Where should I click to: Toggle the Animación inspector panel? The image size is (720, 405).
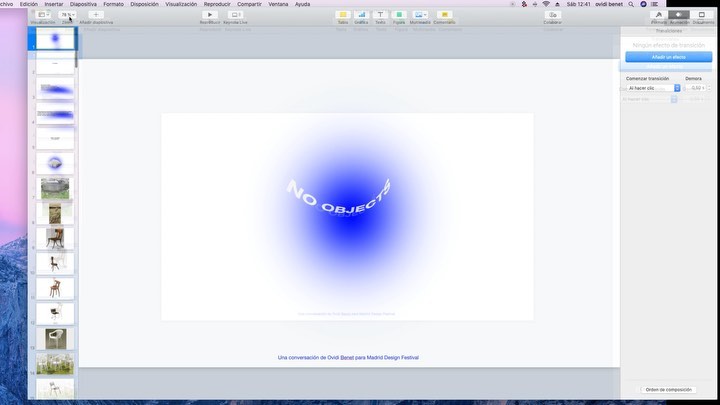[680, 15]
